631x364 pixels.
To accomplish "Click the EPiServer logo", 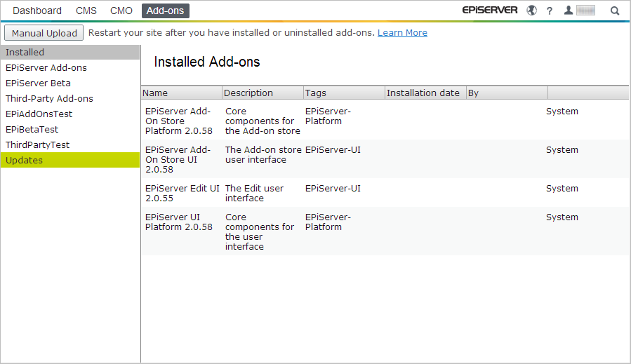I will point(490,11).
